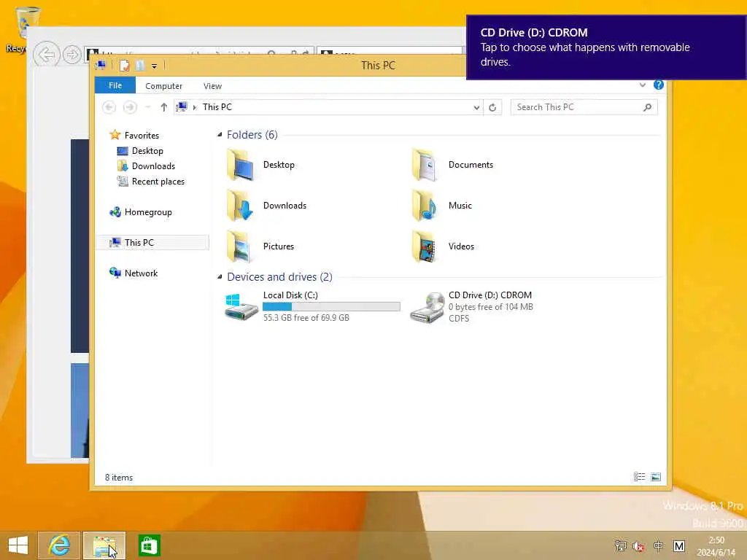Select Desktop under Favorites in sidebar
This screenshot has height=560, width=747.
tap(147, 151)
